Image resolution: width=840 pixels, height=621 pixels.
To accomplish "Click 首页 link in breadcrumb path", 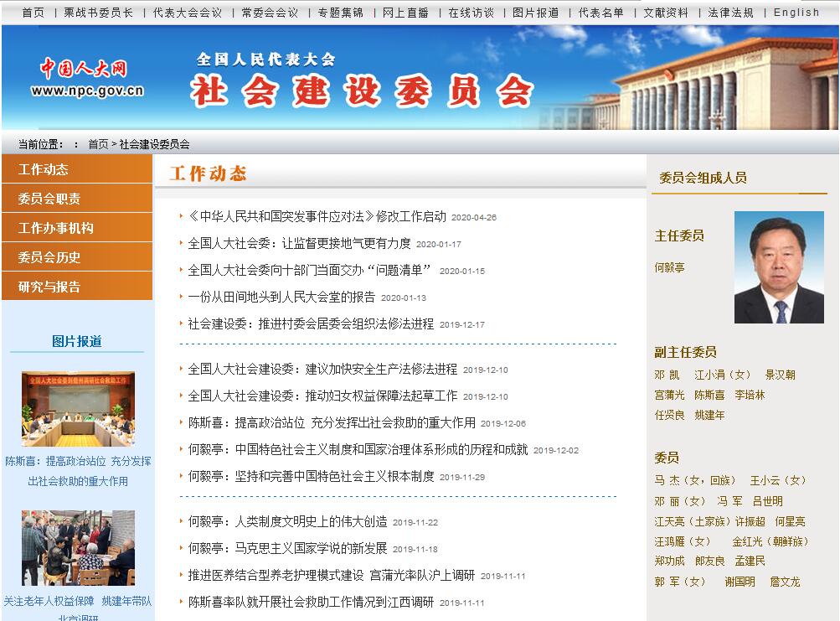I will (98, 144).
